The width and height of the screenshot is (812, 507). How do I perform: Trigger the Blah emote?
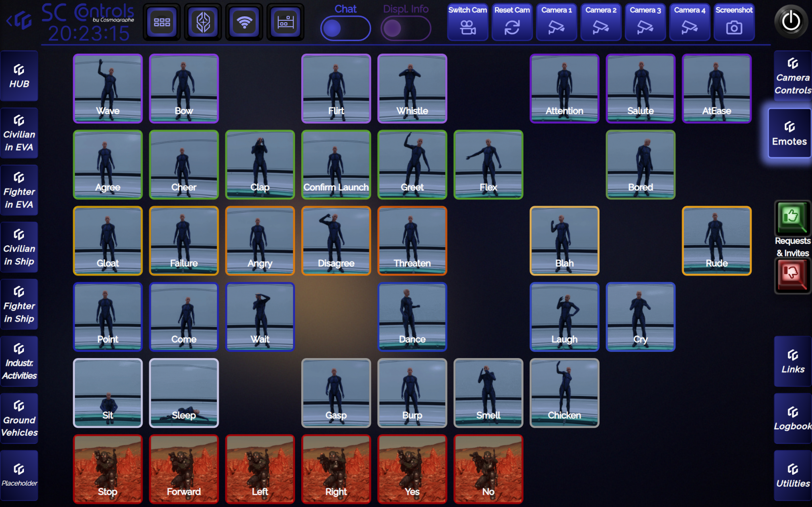pyautogui.click(x=564, y=241)
